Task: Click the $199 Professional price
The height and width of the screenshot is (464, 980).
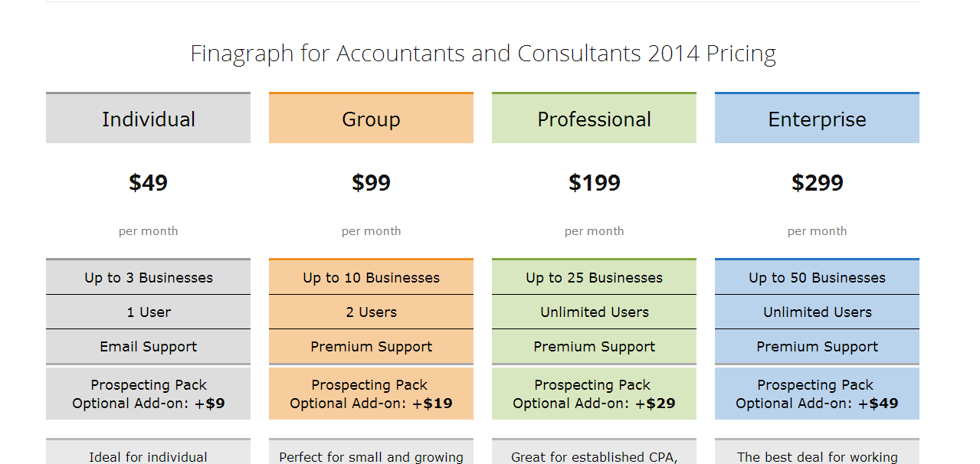Action: [x=594, y=183]
